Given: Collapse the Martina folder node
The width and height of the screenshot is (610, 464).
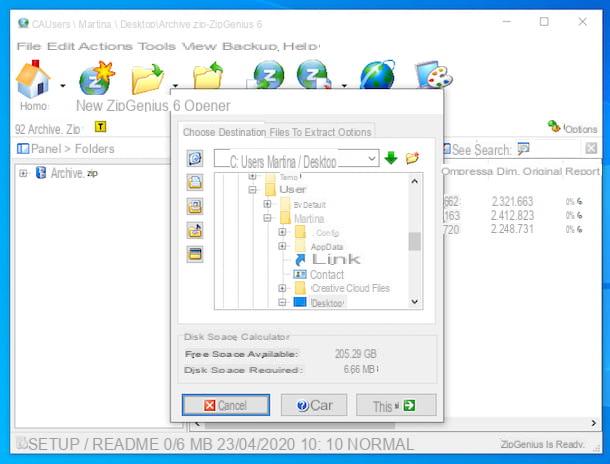Looking at the screenshot, I should (267, 218).
